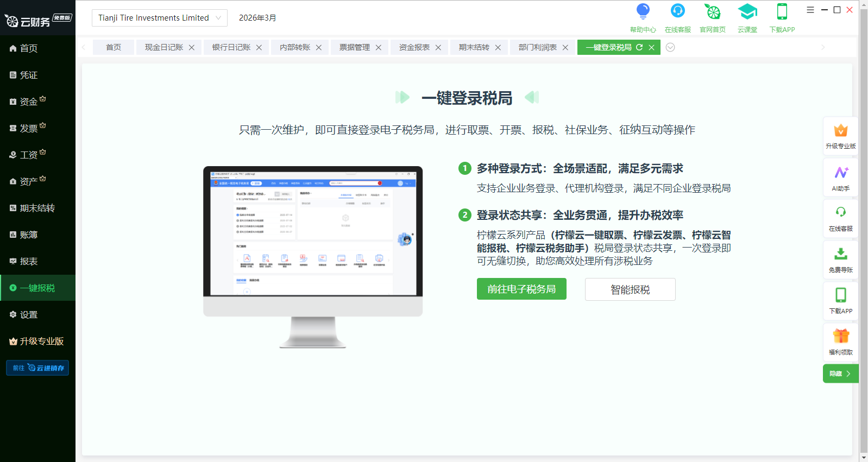The image size is (868, 462).
Task: Click the 免费导账 download icon
Action: (x=841, y=255)
